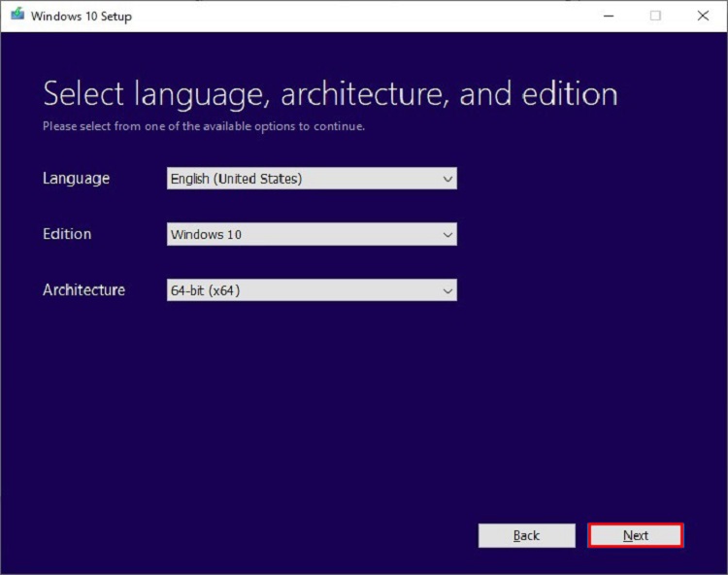Open the Language combo box
Screen dimensions: 728x575
point(311,179)
